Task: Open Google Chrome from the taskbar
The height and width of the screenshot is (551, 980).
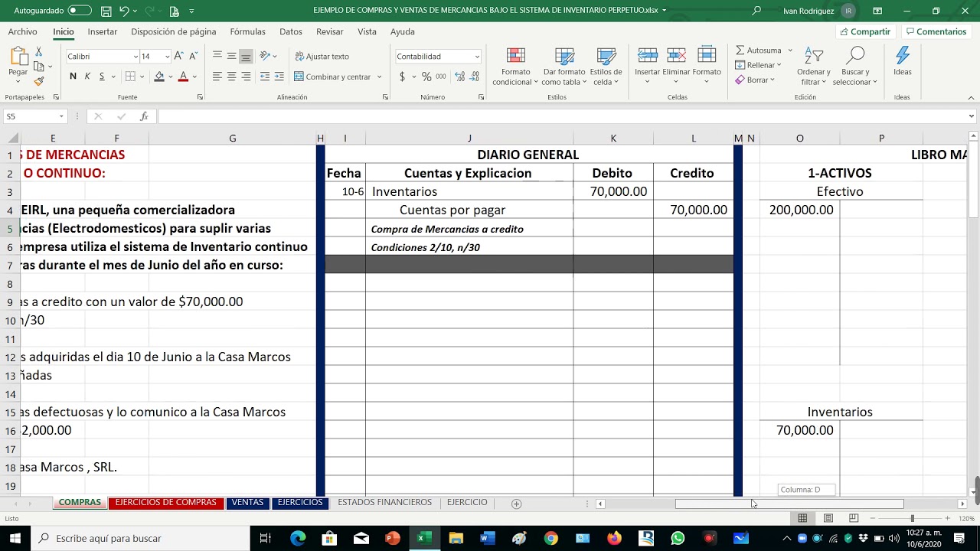Action: [x=550, y=538]
